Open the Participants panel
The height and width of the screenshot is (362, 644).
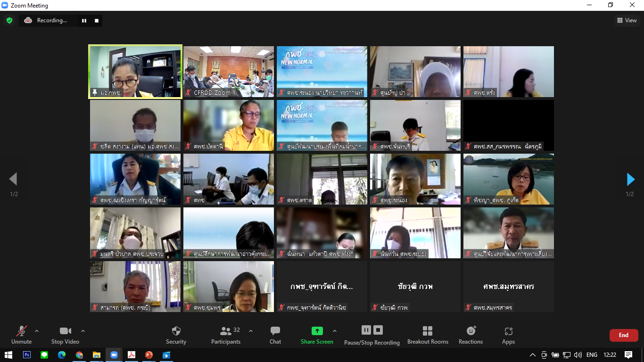pos(226,335)
